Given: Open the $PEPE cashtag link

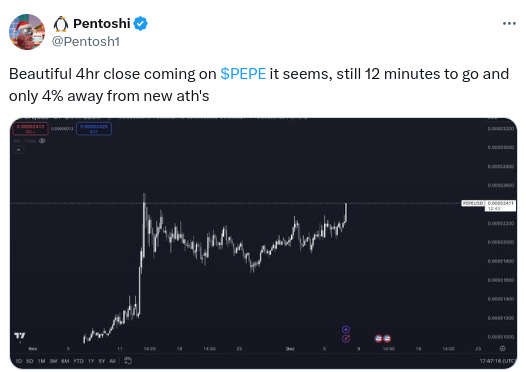Looking at the screenshot, I should 243,74.
